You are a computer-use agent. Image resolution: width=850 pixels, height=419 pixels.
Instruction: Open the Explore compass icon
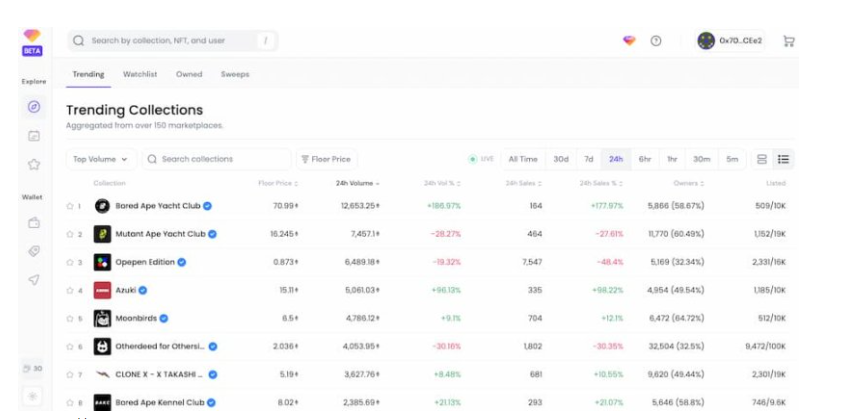point(34,107)
